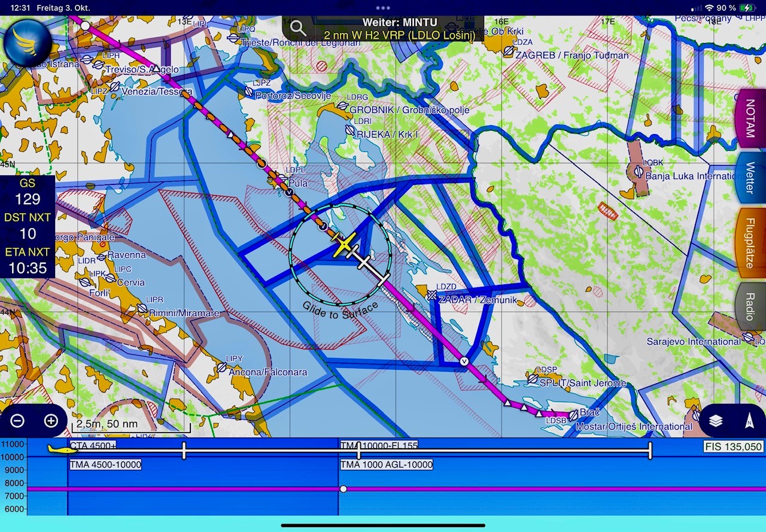Tap the yellow aircraft position symbol
The width and height of the screenshot is (766, 532).
tap(344, 245)
